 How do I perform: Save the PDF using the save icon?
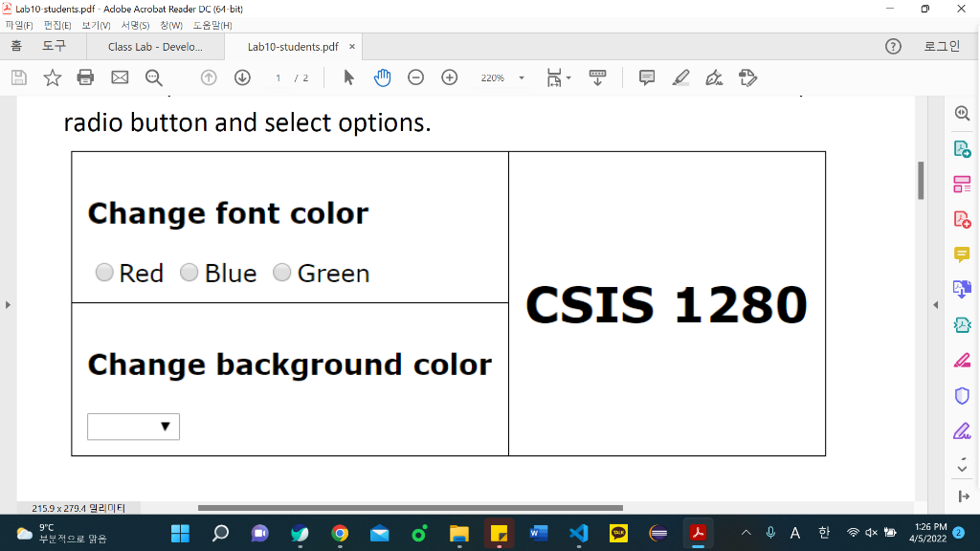coord(18,77)
